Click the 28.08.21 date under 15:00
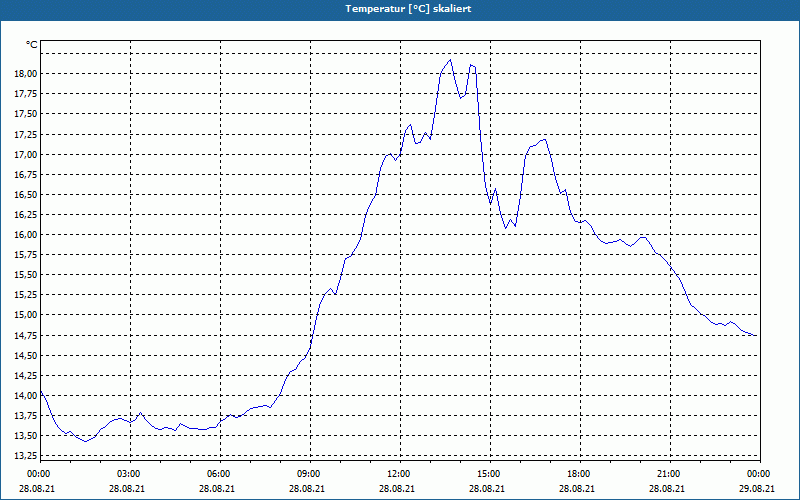 [487, 488]
